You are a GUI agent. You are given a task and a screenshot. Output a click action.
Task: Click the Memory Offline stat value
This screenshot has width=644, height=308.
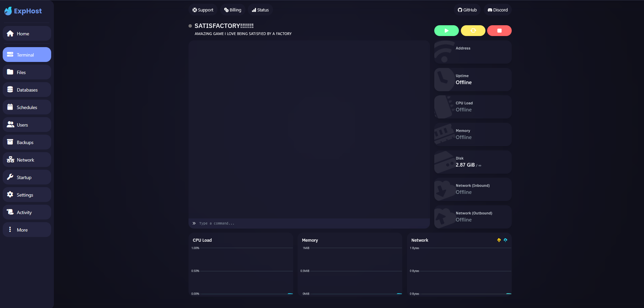pos(464,137)
